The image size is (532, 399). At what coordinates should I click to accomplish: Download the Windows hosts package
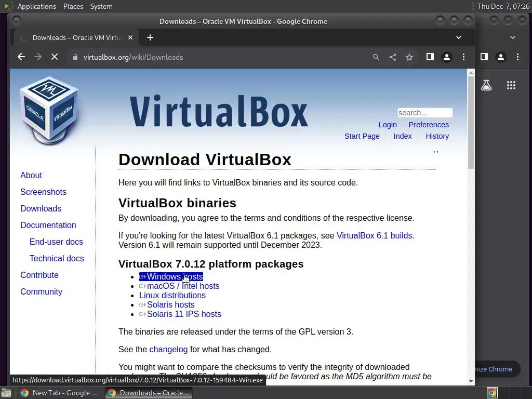coord(171,277)
